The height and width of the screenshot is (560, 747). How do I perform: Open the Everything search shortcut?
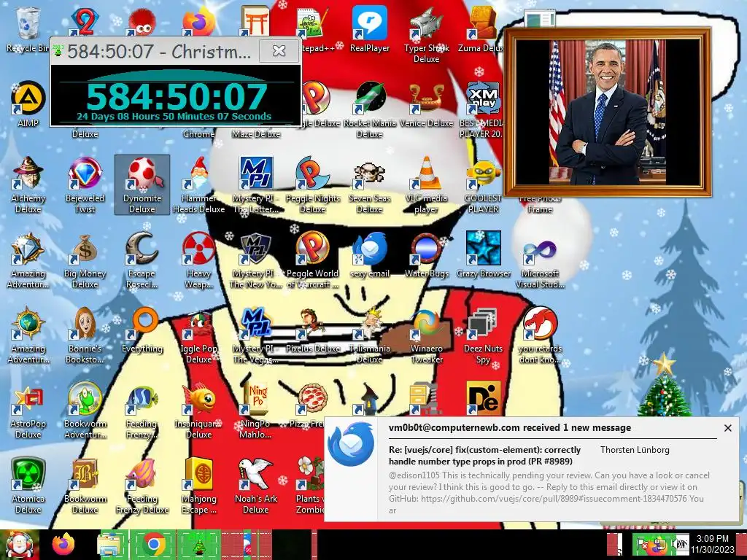tap(142, 332)
